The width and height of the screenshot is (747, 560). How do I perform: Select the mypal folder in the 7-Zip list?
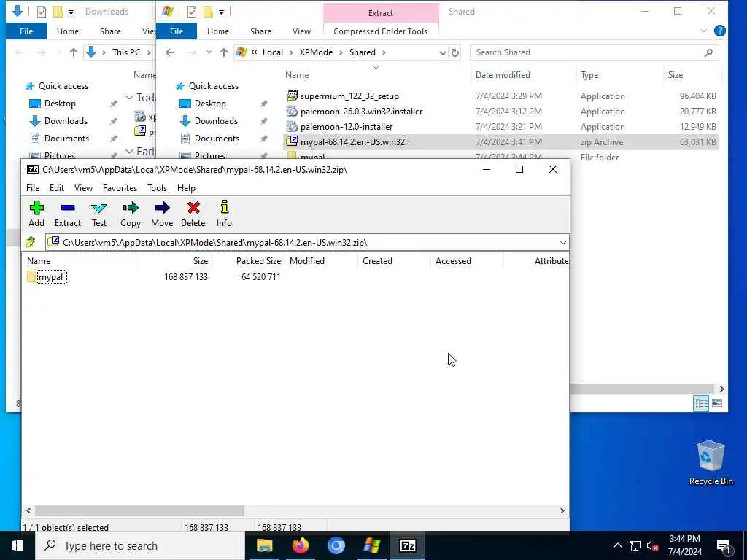(x=47, y=276)
